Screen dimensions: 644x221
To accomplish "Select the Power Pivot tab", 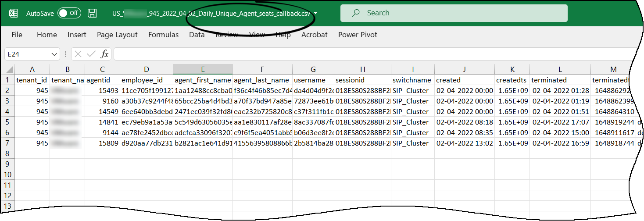I will (358, 35).
